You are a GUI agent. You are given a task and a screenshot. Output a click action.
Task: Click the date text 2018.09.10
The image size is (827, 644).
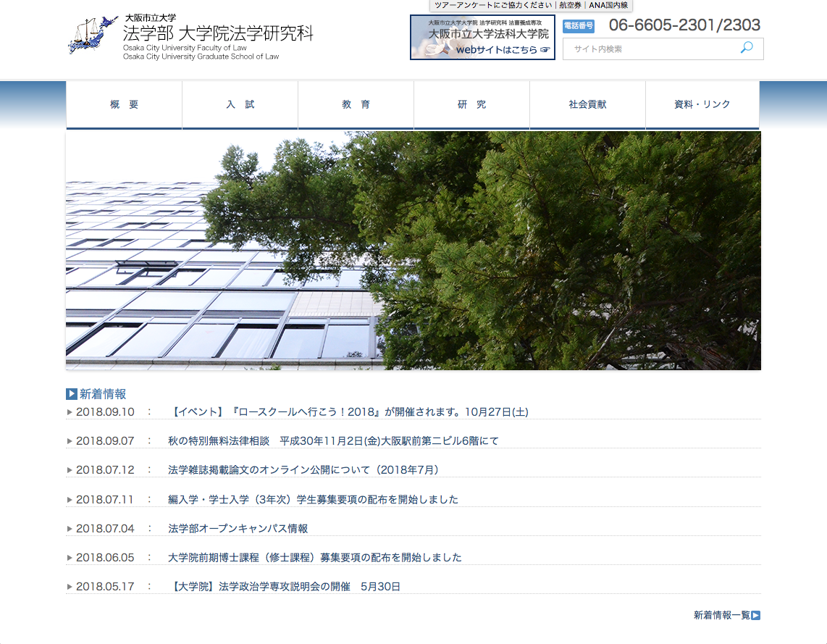105,412
